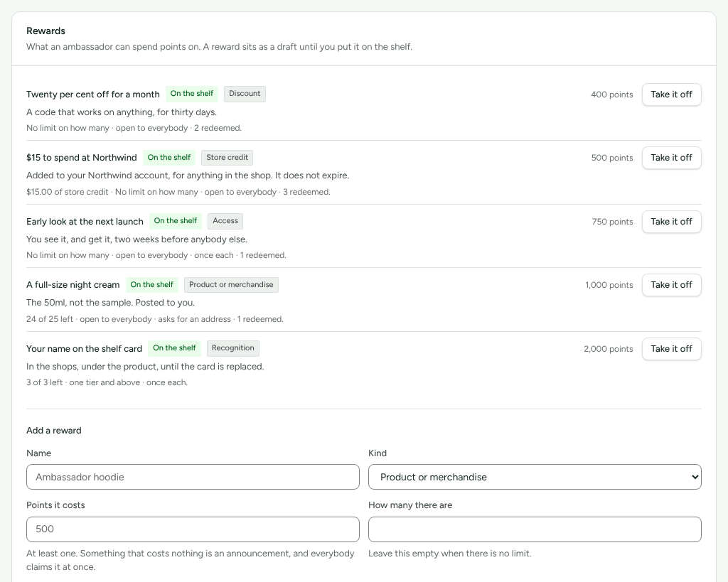Click the "On the shelf" badge beside $15 Northwind
The image size is (728, 582).
169,158
